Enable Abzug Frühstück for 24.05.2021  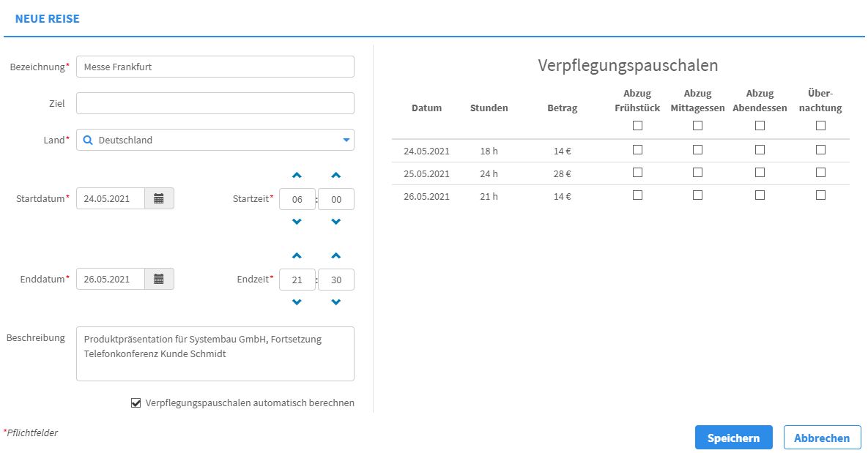click(x=637, y=149)
